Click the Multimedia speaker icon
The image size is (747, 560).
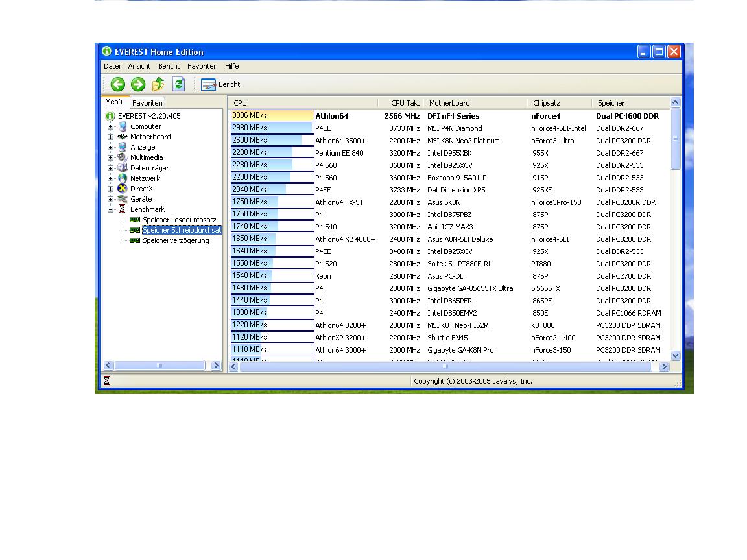tap(123, 157)
